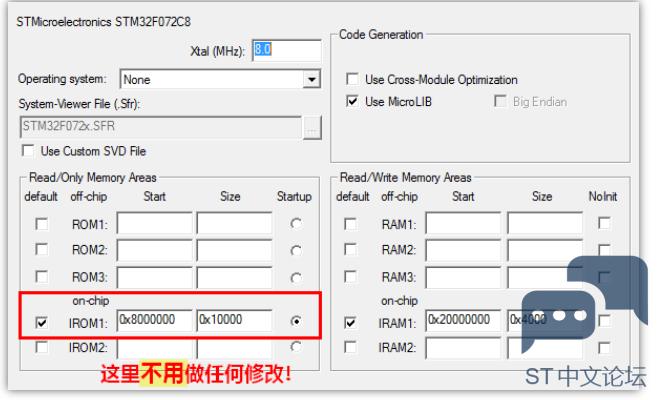Screen dimensions: 659x400
Task: Check the ROM2 default checkbox
Action: 42,250
